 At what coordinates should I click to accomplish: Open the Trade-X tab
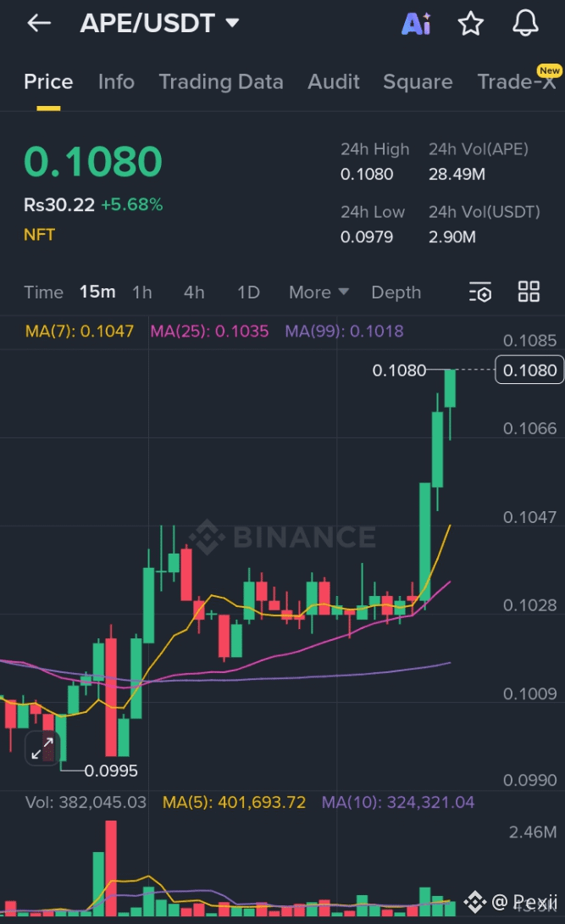pyautogui.click(x=516, y=82)
